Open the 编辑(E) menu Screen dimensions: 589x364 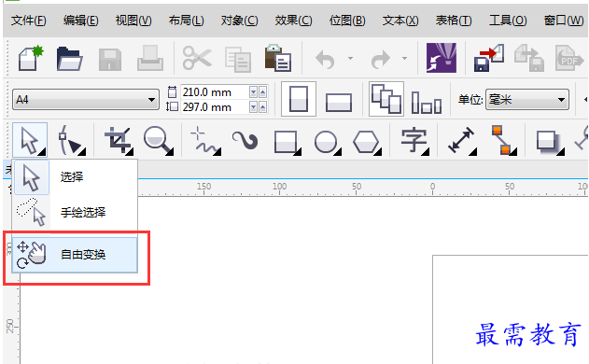(x=81, y=21)
